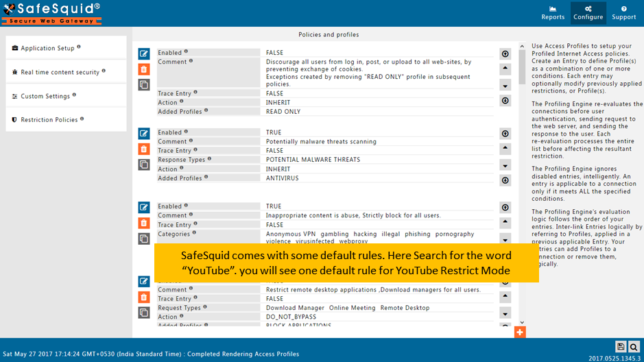Delete the READ ONLY profile entry
The height and width of the screenshot is (362, 644).
click(144, 69)
